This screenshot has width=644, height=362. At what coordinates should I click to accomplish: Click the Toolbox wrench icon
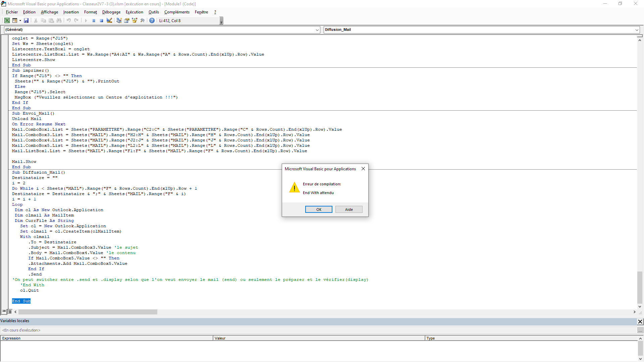click(143, 20)
